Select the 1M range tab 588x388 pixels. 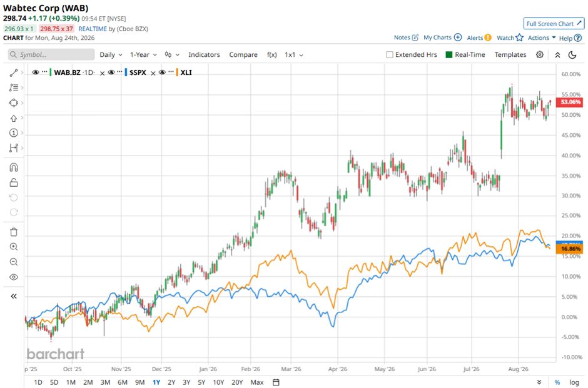[x=71, y=382]
